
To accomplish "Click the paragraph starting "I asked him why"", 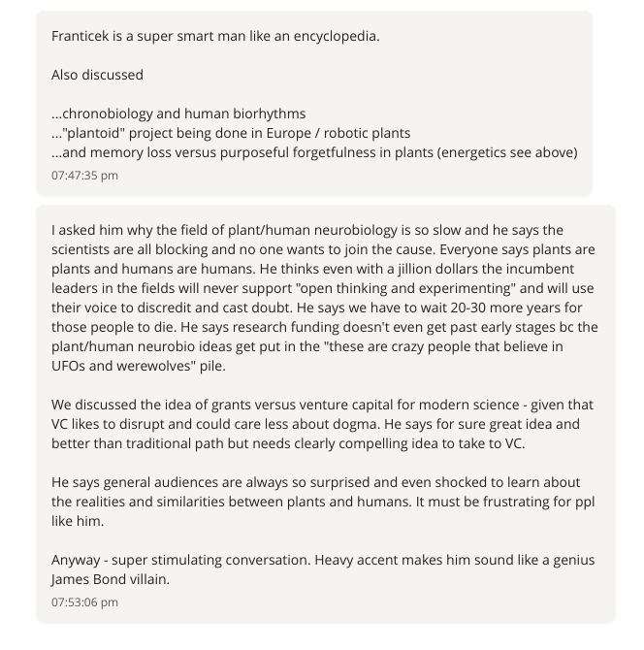I will (323, 297).
